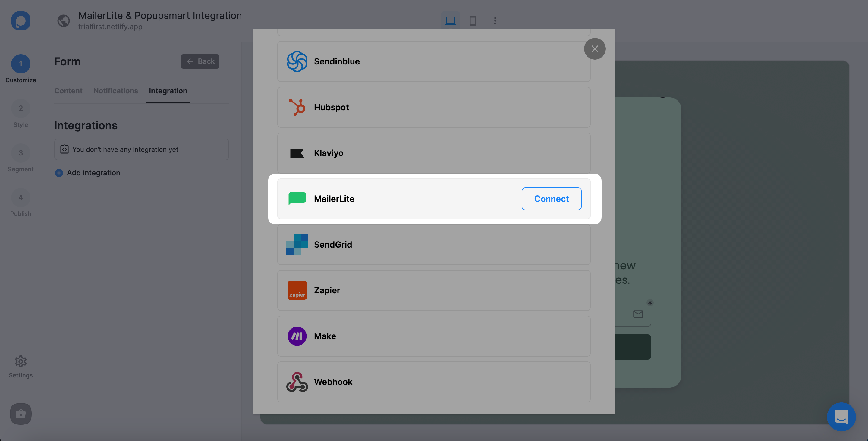868x441 pixels.
Task: Switch to the Content tab
Action: (68, 91)
